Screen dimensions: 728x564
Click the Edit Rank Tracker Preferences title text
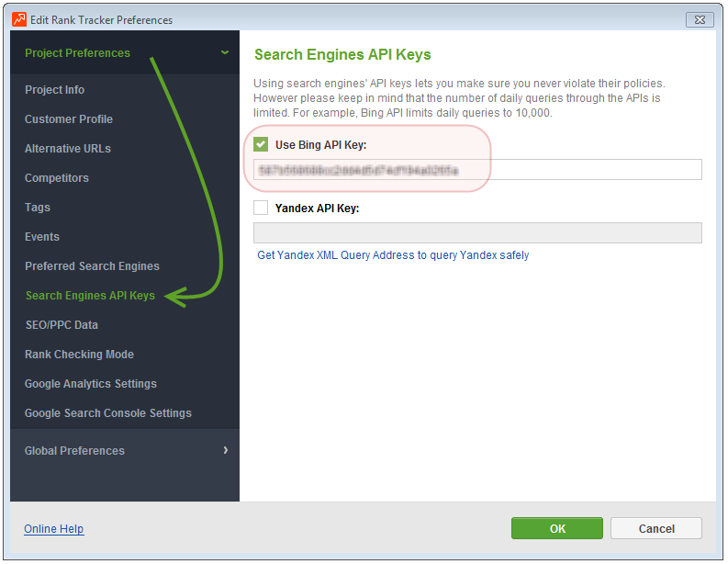102,20
